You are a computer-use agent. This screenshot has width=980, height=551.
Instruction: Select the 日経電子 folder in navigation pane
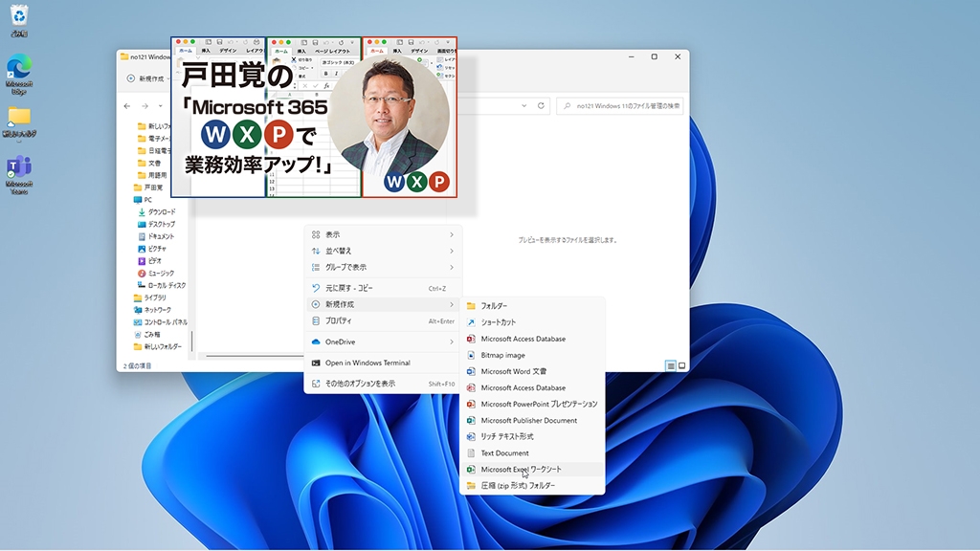[154, 150]
